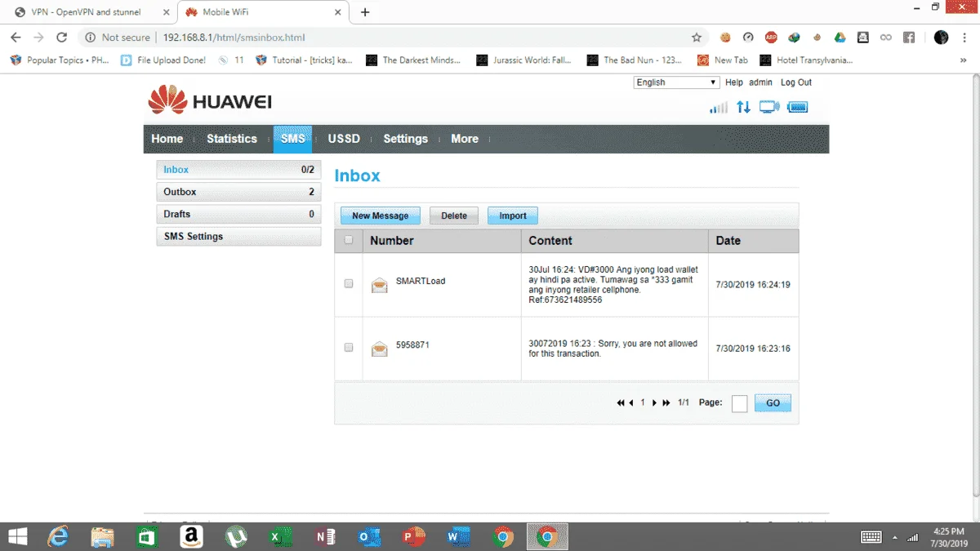This screenshot has width=980, height=551.
Task: Open the USSD tab
Action: tap(344, 139)
